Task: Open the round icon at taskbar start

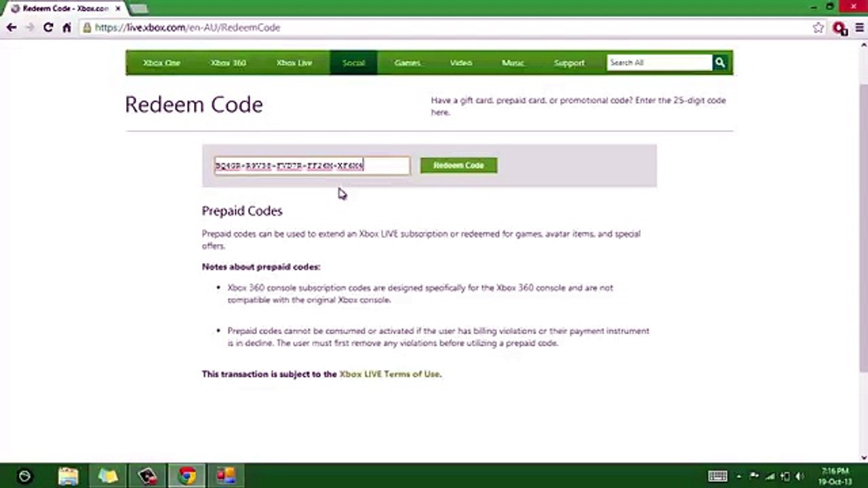Action: point(24,476)
